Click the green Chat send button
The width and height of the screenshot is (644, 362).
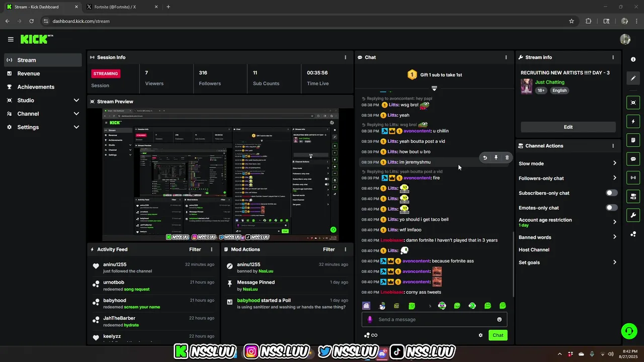click(x=498, y=335)
